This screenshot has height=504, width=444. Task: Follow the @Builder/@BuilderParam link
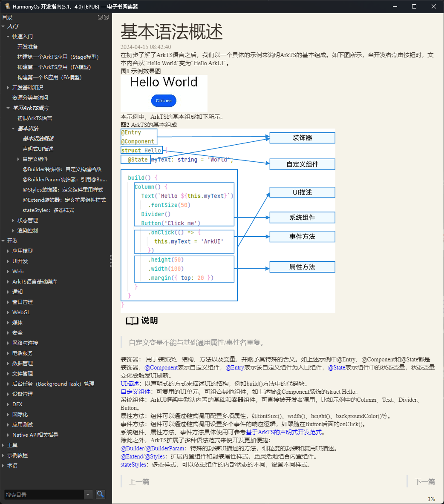pos(153,448)
